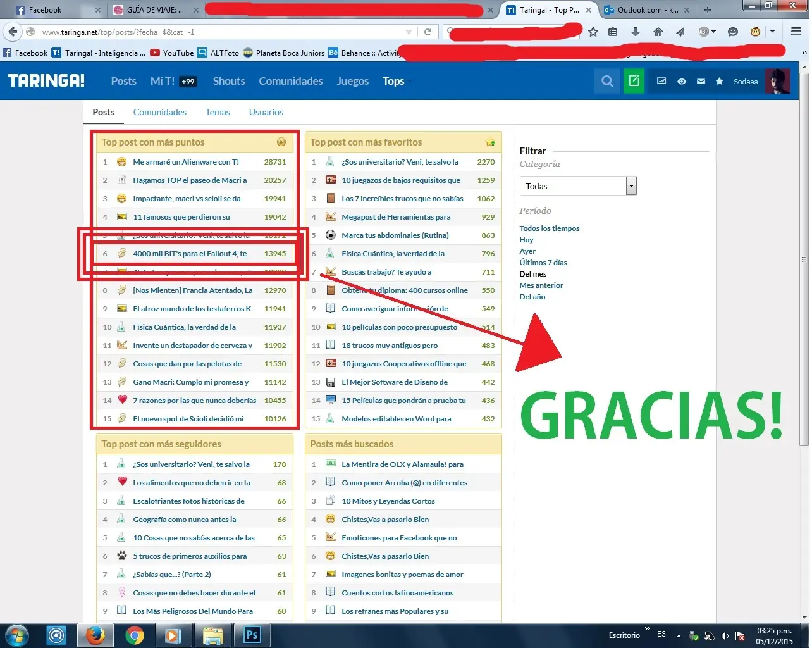Go back with the browser back arrow
The height and width of the screenshot is (648, 812).
13,32
